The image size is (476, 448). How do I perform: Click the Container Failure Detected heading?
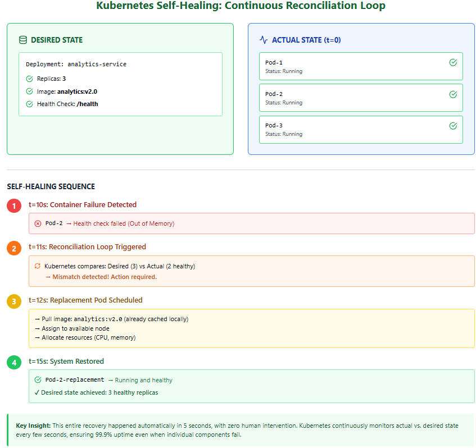tap(83, 205)
